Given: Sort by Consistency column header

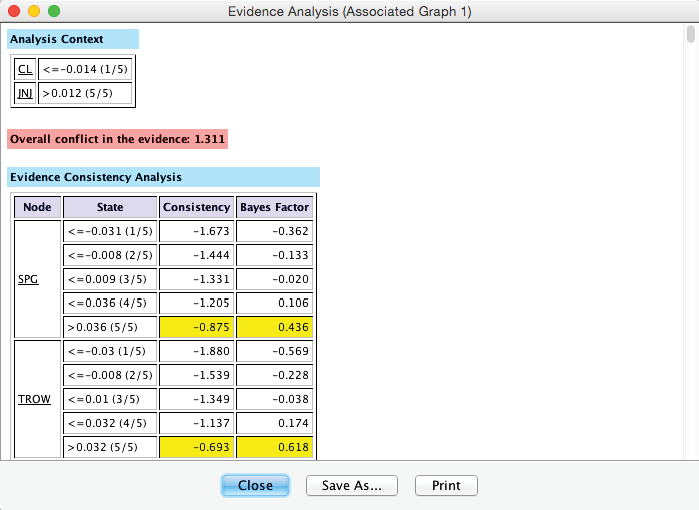Looking at the screenshot, I should pos(196,207).
